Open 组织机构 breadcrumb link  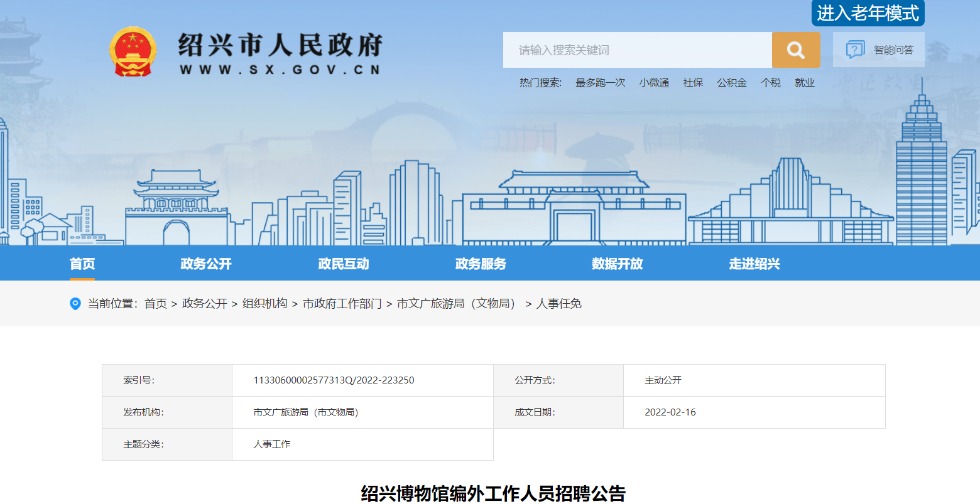click(264, 304)
